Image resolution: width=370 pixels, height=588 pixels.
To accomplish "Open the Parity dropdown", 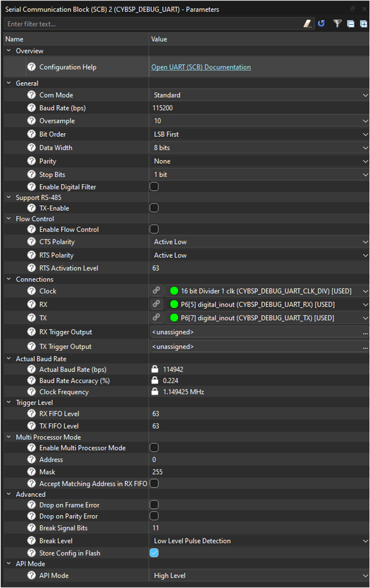I will 260,162.
